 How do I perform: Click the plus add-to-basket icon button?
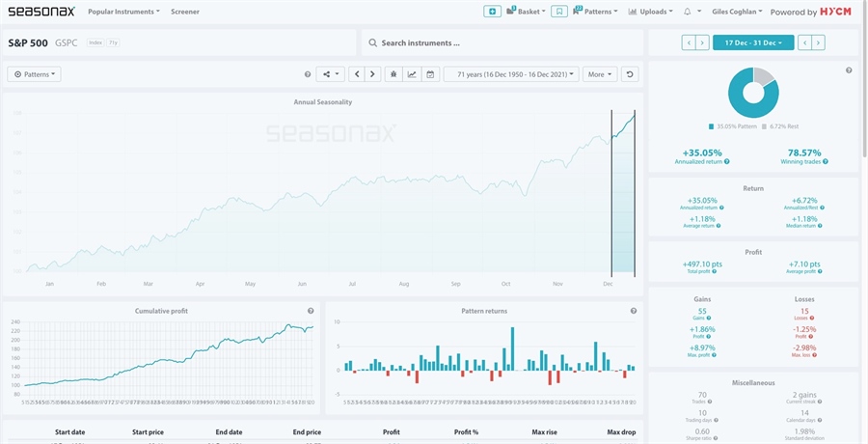click(492, 11)
